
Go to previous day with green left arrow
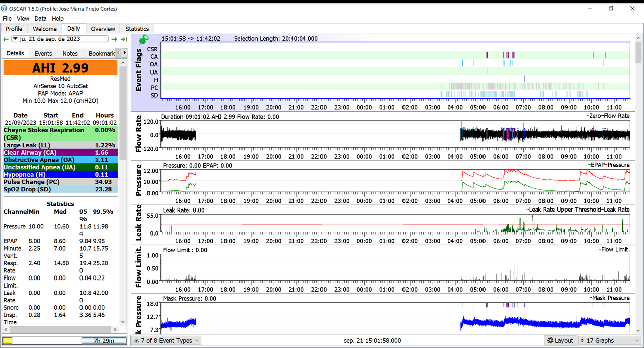pos(6,39)
